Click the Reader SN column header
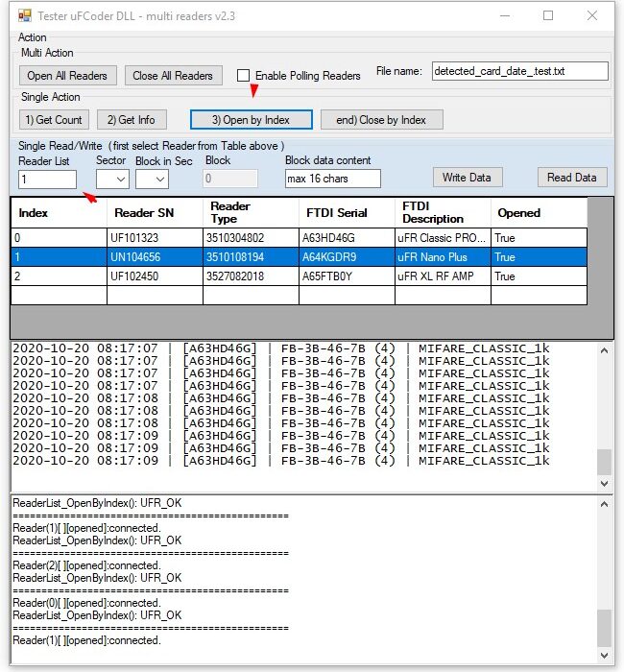The width and height of the screenshot is (624, 672). click(x=154, y=213)
